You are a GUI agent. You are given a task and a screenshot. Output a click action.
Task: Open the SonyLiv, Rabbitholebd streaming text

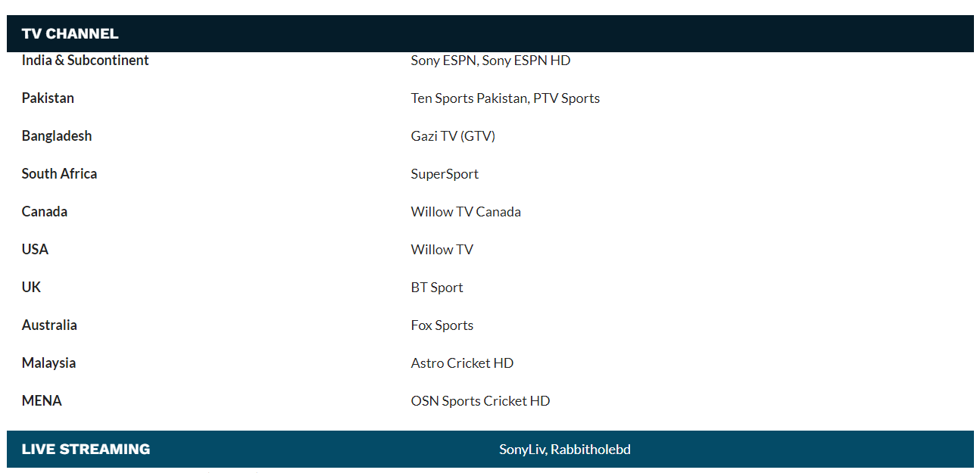(x=564, y=450)
